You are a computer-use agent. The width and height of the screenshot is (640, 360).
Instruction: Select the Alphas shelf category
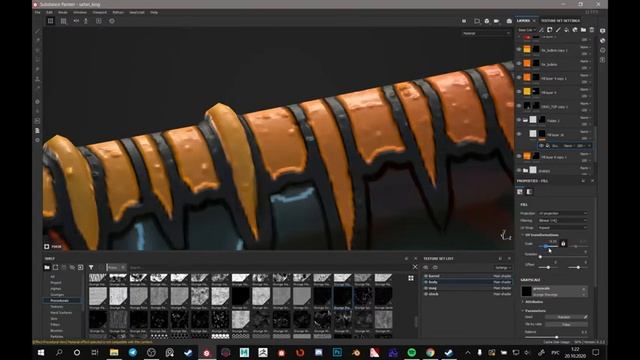tap(56, 289)
